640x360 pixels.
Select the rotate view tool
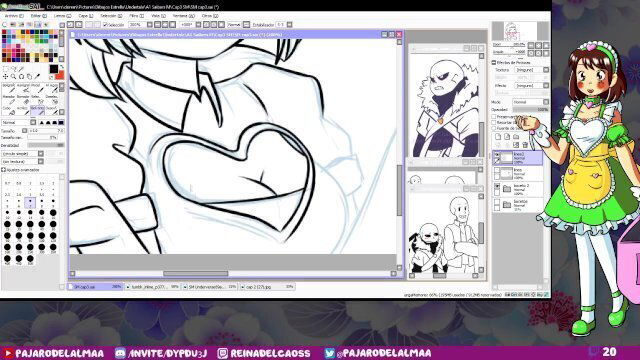coord(21,76)
